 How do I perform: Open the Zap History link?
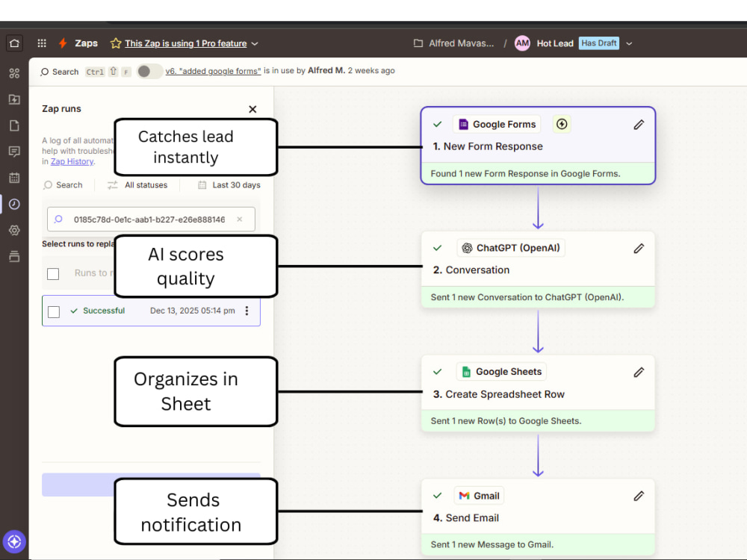click(72, 161)
